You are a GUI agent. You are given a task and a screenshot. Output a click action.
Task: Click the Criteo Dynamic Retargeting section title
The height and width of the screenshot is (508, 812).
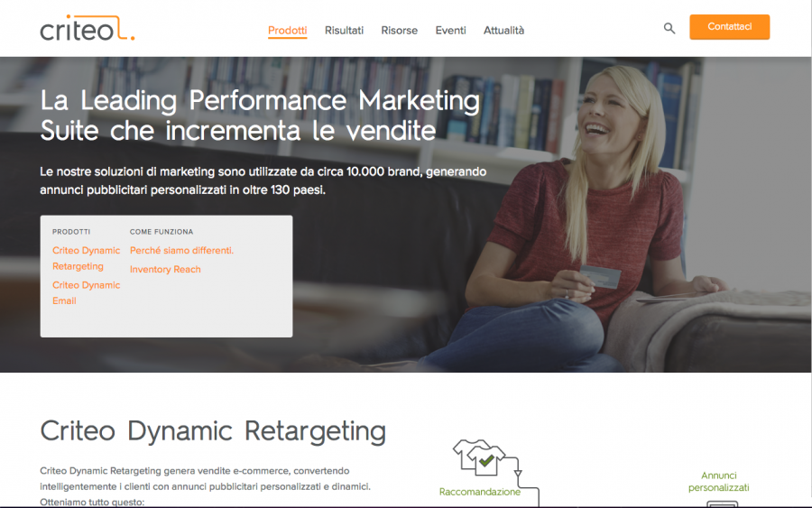point(213,432)
